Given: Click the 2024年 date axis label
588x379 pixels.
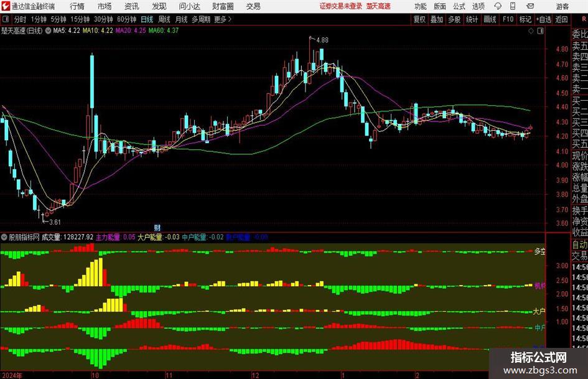Looking at the screenshot, I should click(x=12, y=375).
